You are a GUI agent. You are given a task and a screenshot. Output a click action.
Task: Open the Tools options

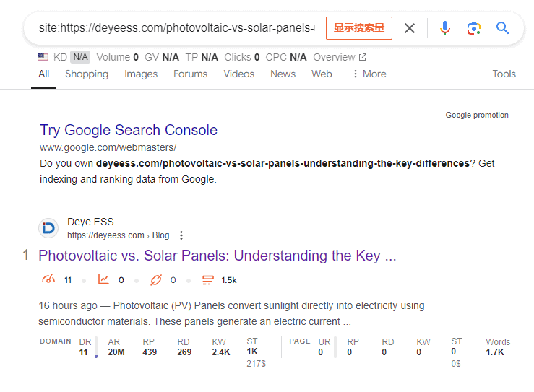pyautogui.click(x=504, y=74)
